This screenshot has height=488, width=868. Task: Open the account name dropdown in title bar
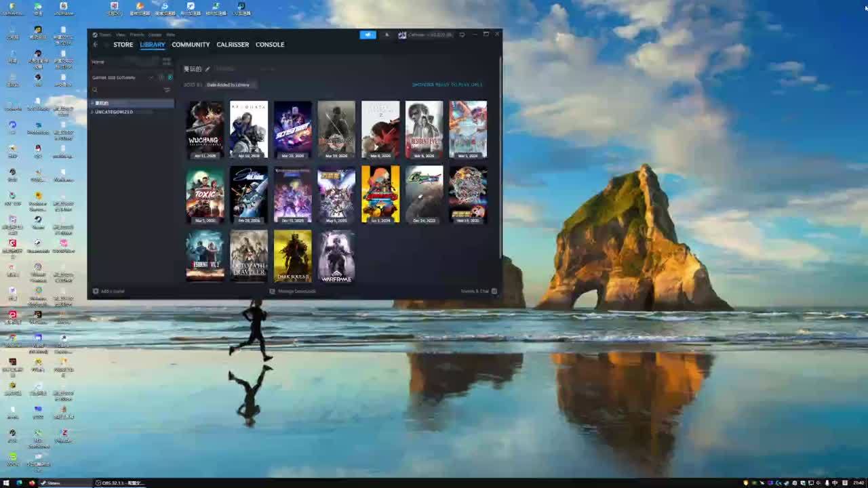(x=426, y=35)
